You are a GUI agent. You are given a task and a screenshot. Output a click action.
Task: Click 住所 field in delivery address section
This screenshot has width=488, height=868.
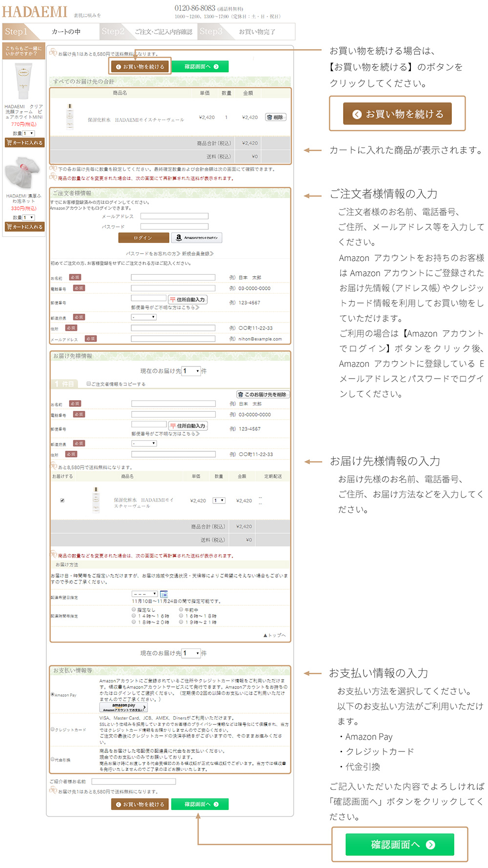tap(173, 454)
